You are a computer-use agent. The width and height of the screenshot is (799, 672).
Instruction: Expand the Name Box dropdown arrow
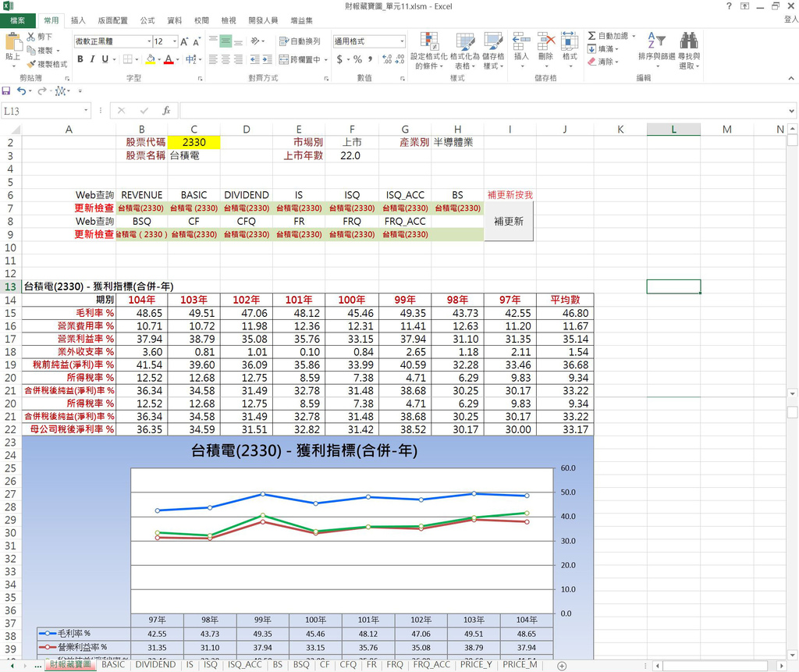[x=86, y=111]
